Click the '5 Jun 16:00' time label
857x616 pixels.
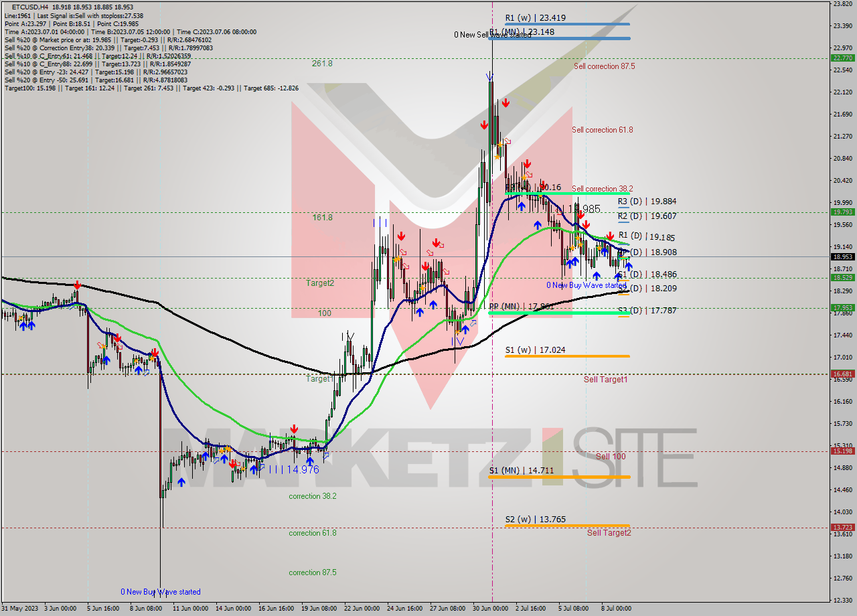click(102, 609)
